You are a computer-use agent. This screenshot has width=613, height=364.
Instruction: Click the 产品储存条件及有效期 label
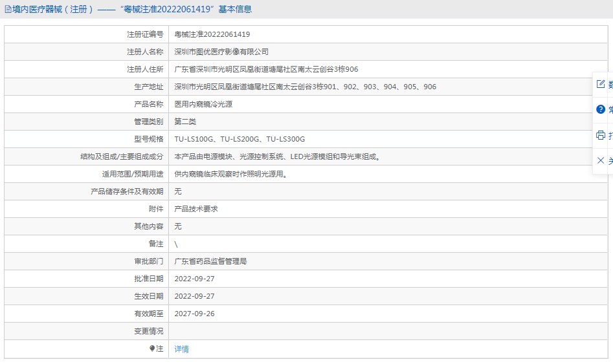127,191
